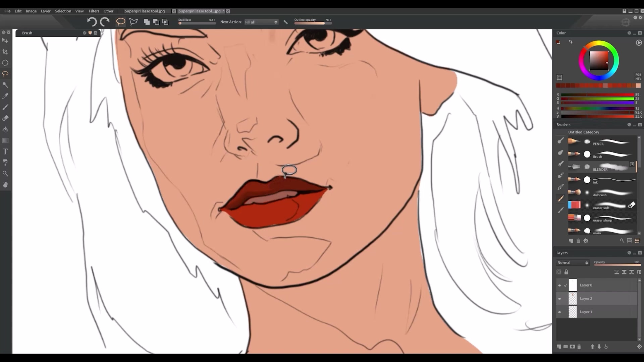The width and height of the screenshot is (644, 362).
Task: Switch to the first 'Supergirl lasso tool.jpg' tab
Action: click(144, 11)
